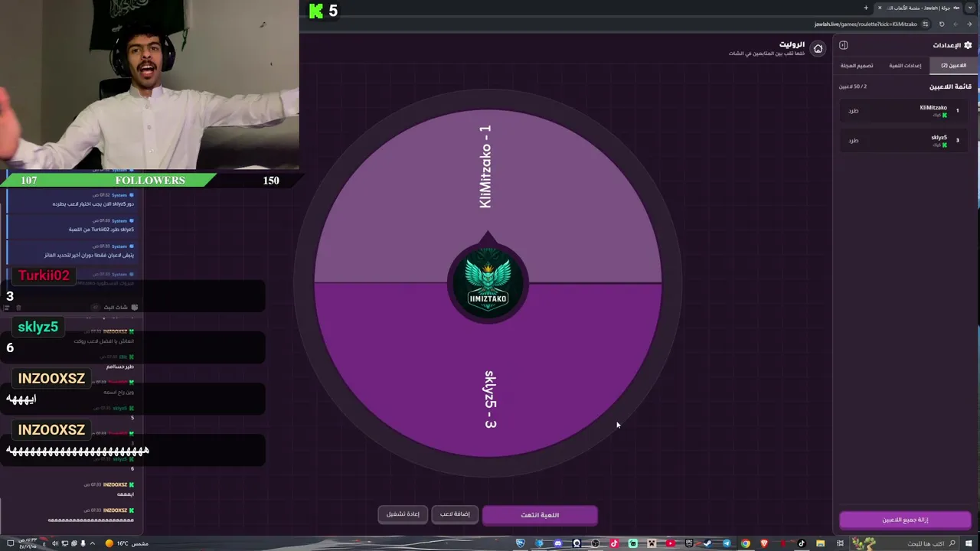Open Google Chrome from the taskbar
The image size is (980, 551).
746,543
